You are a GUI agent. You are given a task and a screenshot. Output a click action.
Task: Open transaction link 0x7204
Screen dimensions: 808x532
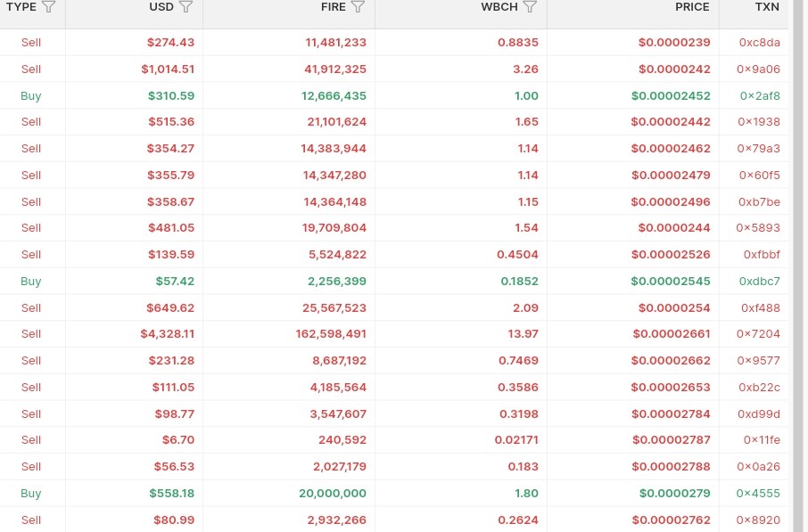pos(758,333)
